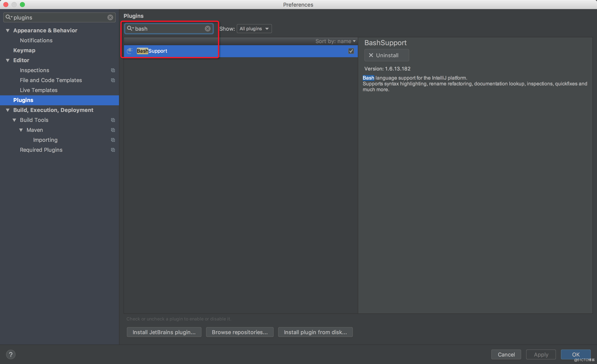Viewport: 597px width, 364px height.
Task: Click the plugin search magnifier icon
Action: (x=130, y=29)
